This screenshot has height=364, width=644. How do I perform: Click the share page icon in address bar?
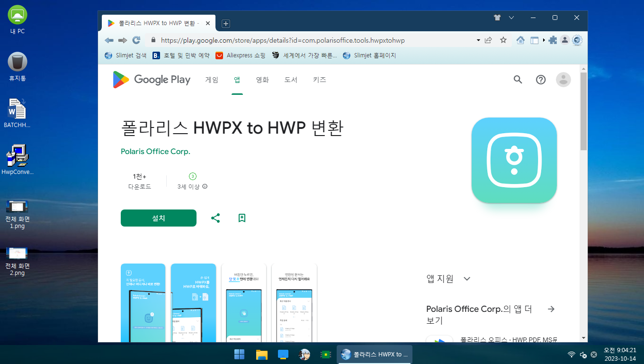pos(488,40)
